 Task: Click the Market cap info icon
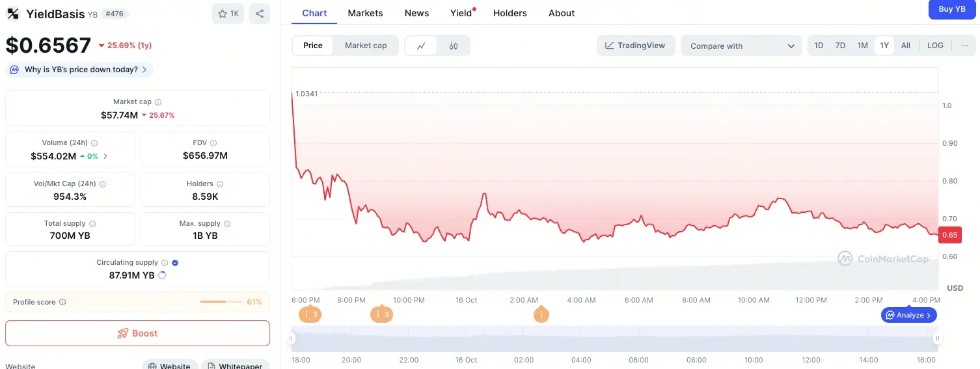coord(158,102)
